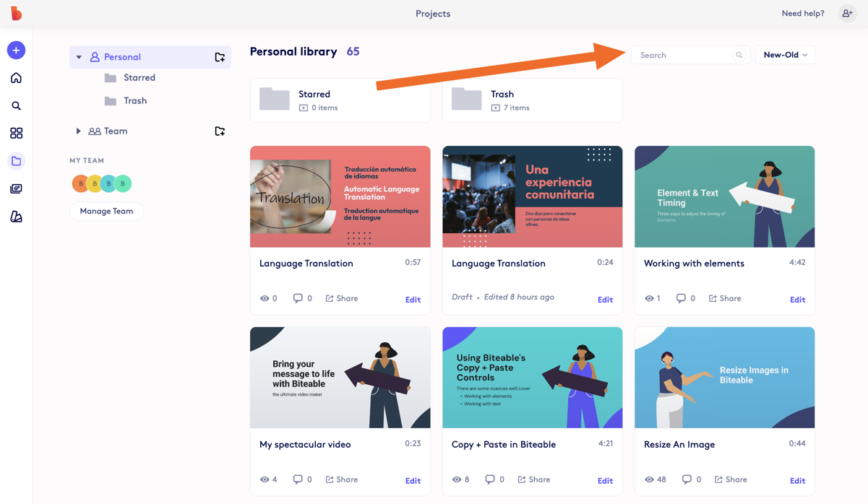Image resolution: width=868 pixels, height=504 pixels.
Task: Share Working with elements video
Action: coord(725,298)
